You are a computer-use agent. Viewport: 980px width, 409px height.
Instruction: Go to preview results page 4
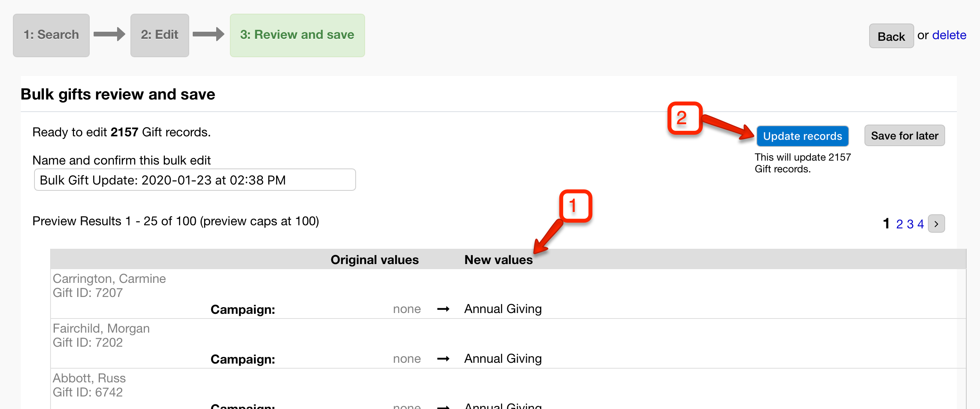click(920, 224)
